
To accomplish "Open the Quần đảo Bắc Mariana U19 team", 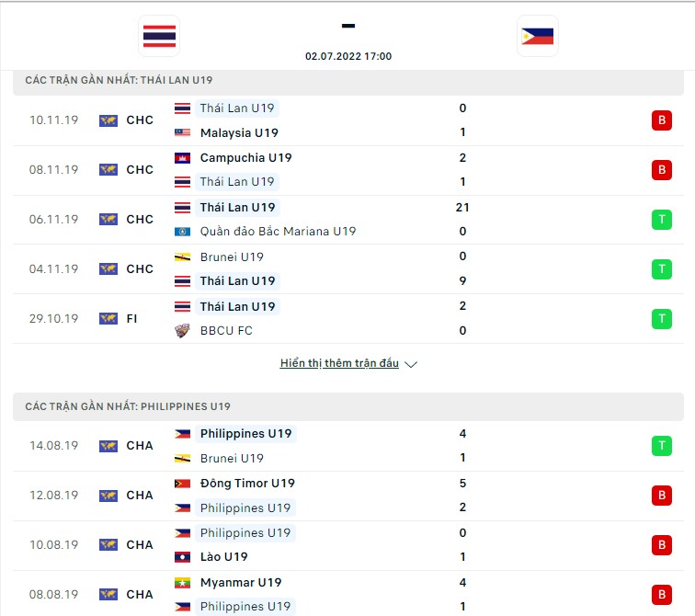I will 278,232.
